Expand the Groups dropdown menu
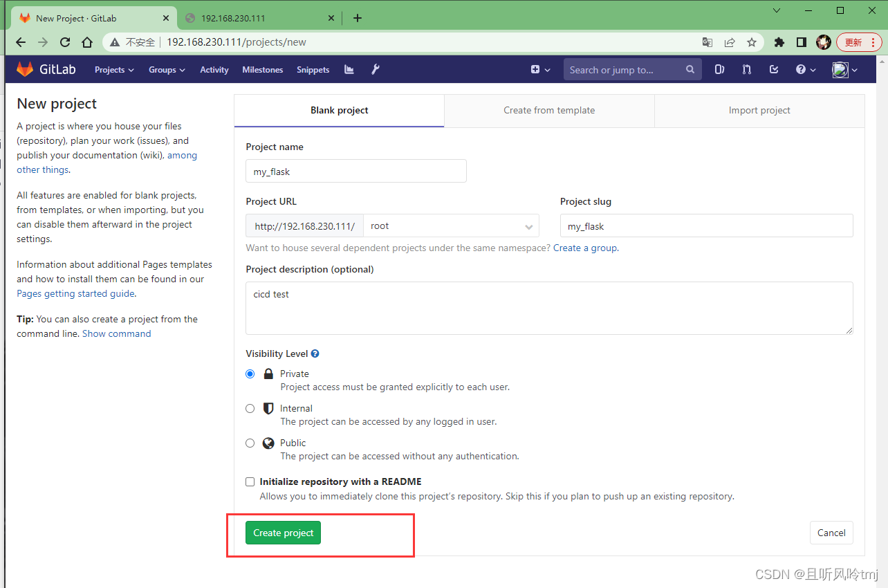 pos(167,69)
